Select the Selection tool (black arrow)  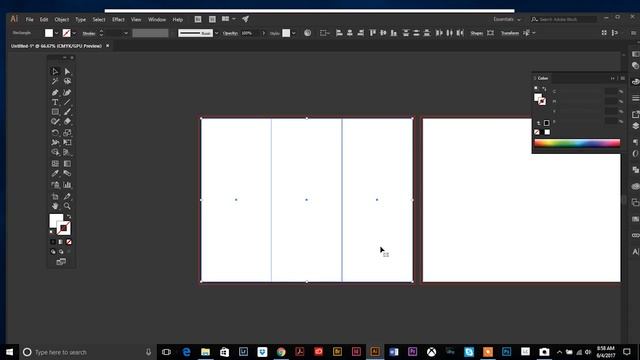pos(55,71)
